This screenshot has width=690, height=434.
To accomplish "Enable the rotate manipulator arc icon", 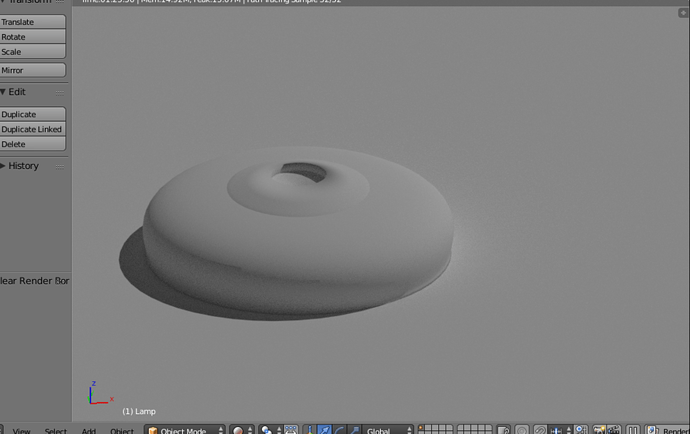I will click(339, 430).
